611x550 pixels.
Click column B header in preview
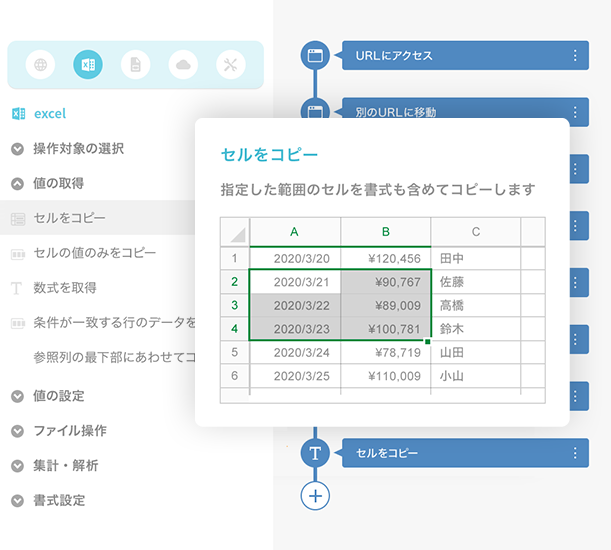[386, 232]
